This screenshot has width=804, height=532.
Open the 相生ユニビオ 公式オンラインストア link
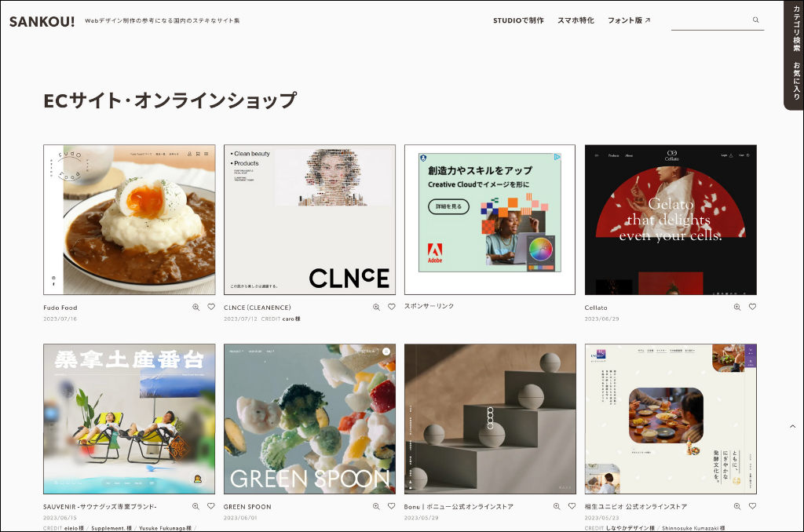(x=636, y=506)
